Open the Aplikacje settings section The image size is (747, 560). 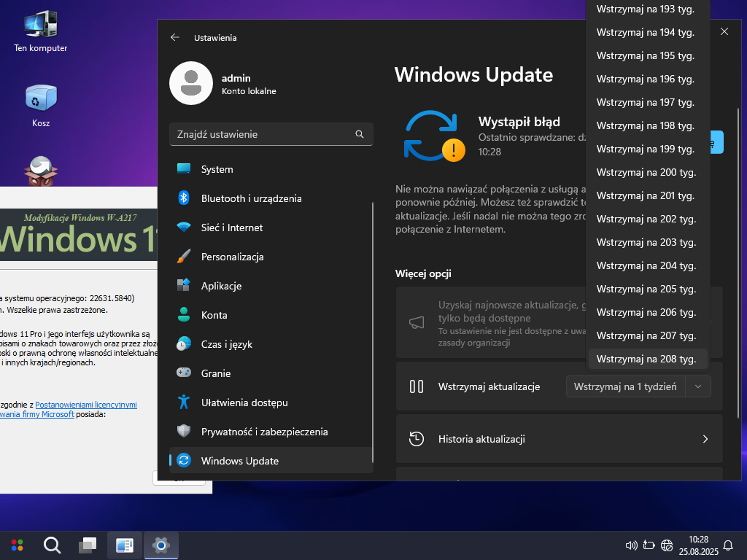(221, 286)
